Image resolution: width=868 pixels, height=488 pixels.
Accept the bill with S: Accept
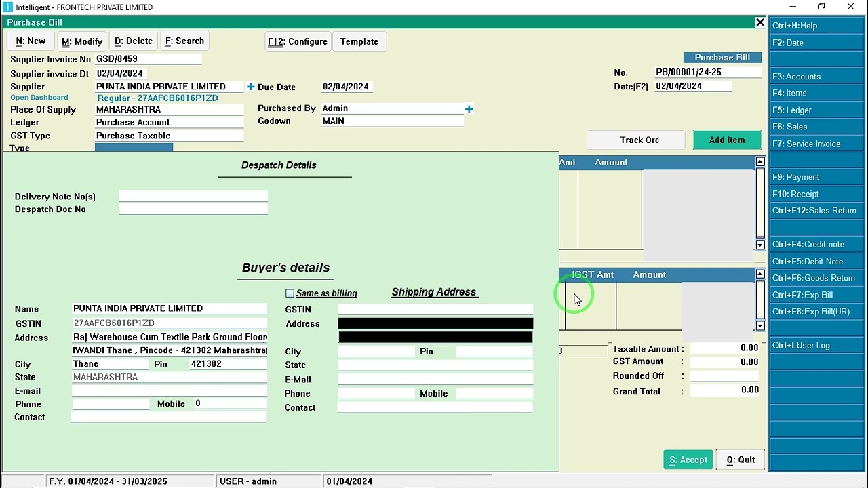tap(688, 460)
